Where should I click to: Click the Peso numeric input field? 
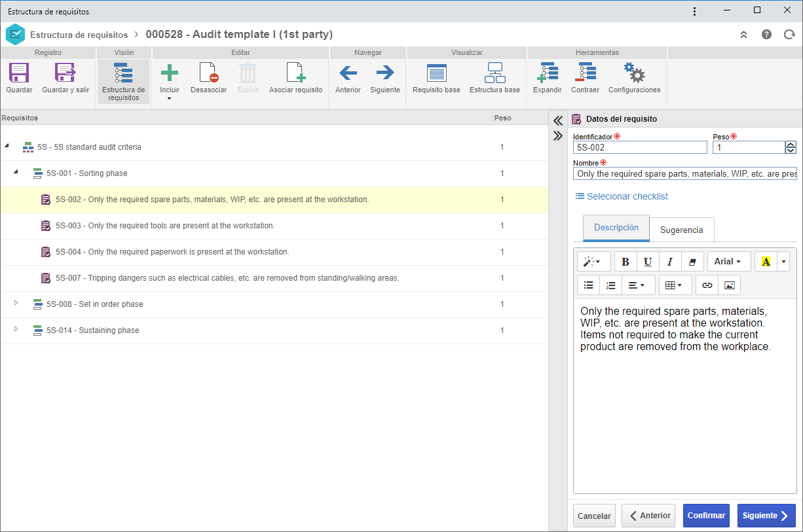[x=749, y=147]
